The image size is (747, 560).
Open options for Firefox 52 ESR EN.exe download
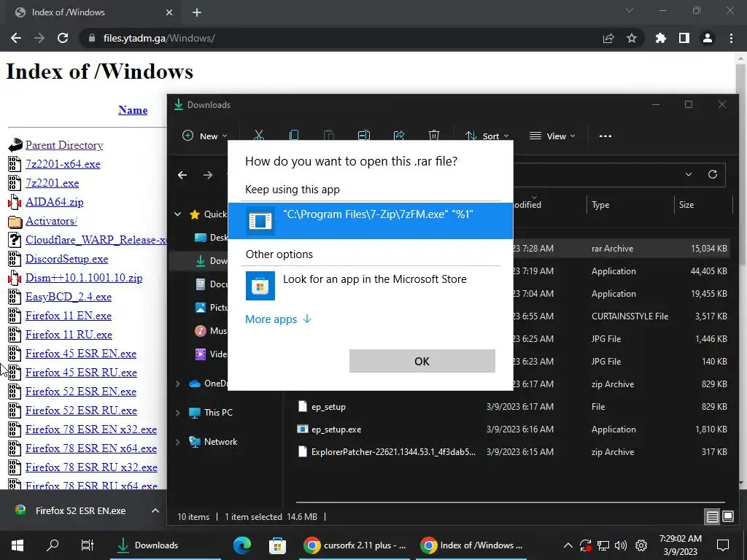[x=155, y=510]
